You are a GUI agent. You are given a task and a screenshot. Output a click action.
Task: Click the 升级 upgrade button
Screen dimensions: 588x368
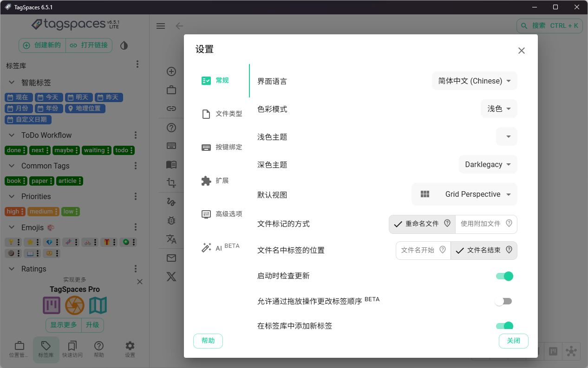click(x=92, y=325)
